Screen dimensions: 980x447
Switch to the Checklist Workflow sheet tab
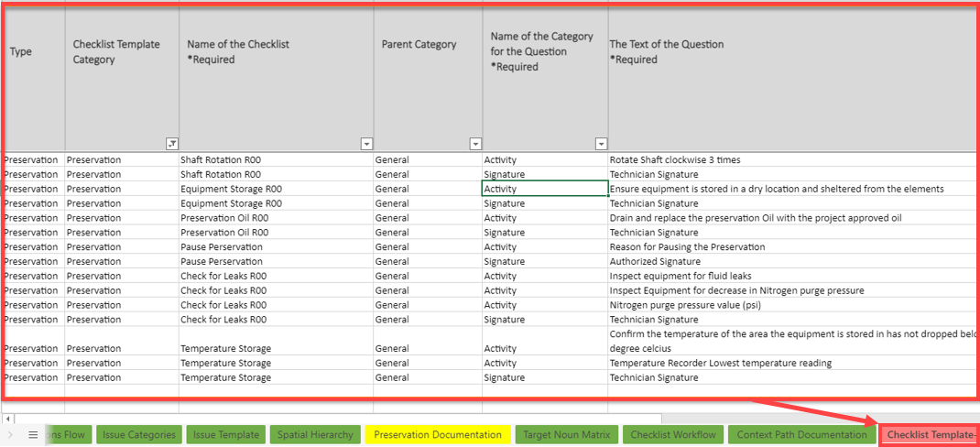point(673,435)
